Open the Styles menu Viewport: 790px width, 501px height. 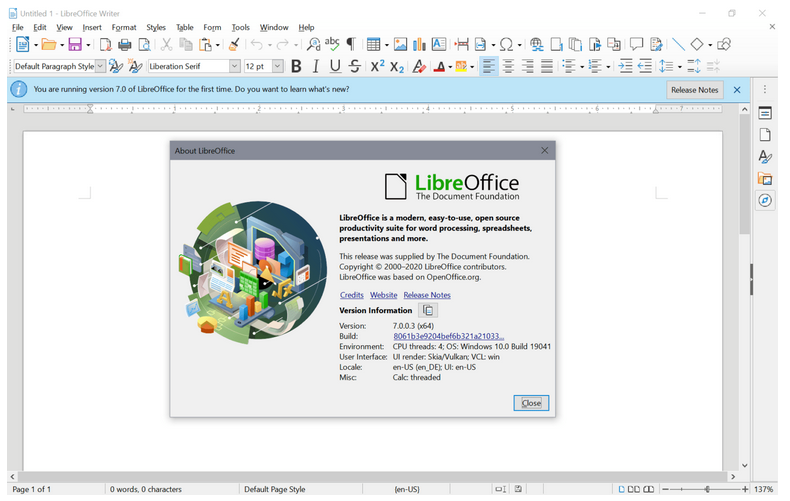[156, 27]
